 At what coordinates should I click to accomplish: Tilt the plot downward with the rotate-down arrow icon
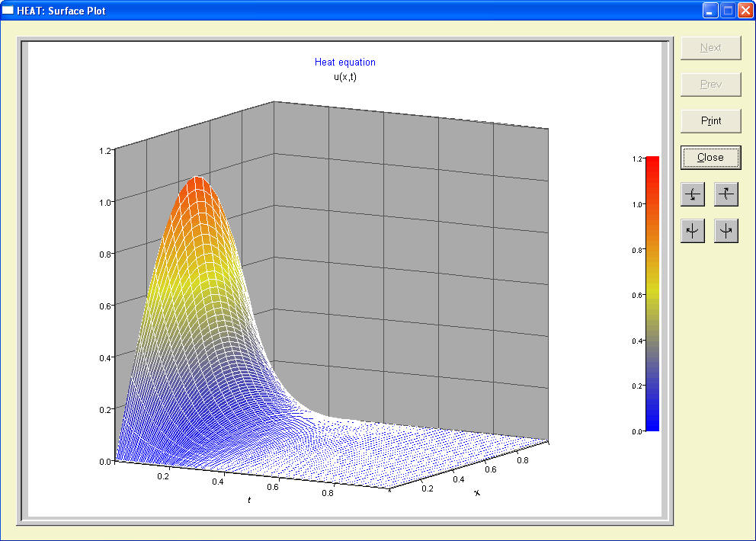click(x=692, y=195)
